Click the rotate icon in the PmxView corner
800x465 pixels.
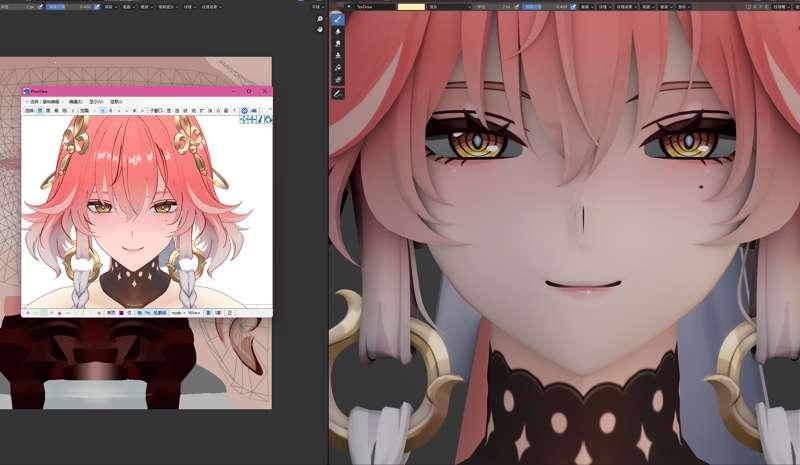point(268,120)
